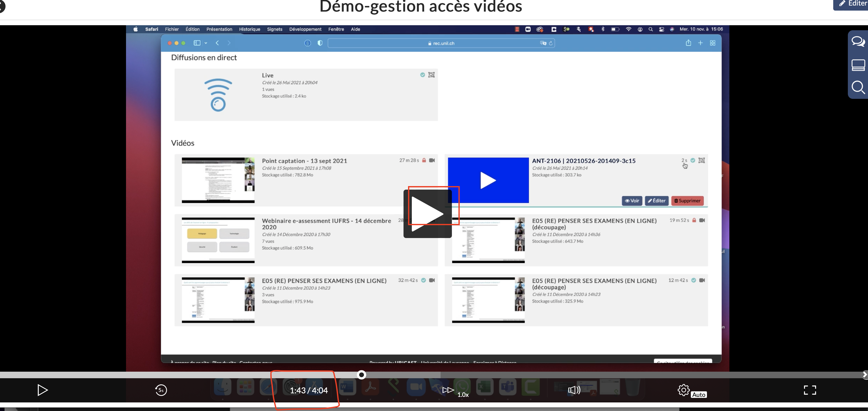Viewport: 868px width, 411px height.
Task: Expand the side panel with the right chevron
Action: pos(865,375)
